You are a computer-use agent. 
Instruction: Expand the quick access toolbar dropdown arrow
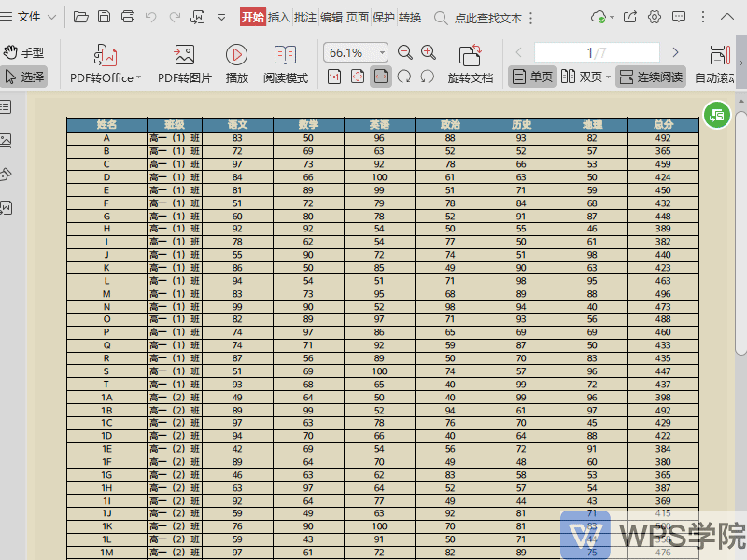tap(221, 17)
